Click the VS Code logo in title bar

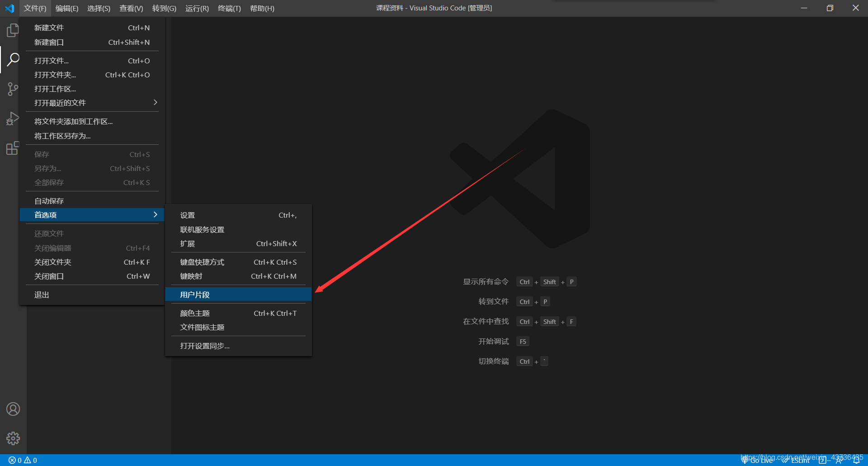(x=9, y=8)
